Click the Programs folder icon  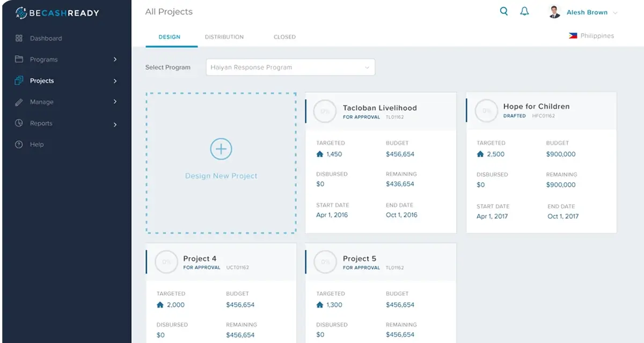(x=19, y=59)
